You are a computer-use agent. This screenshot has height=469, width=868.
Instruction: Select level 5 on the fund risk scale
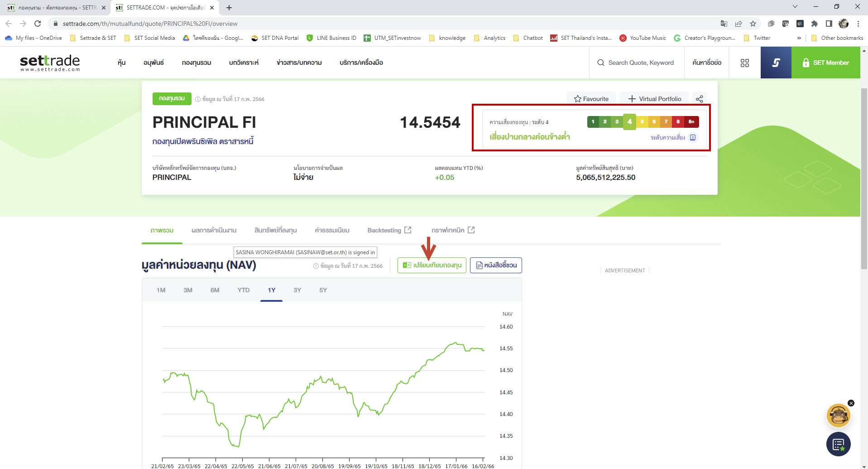[x=642, y=121]
